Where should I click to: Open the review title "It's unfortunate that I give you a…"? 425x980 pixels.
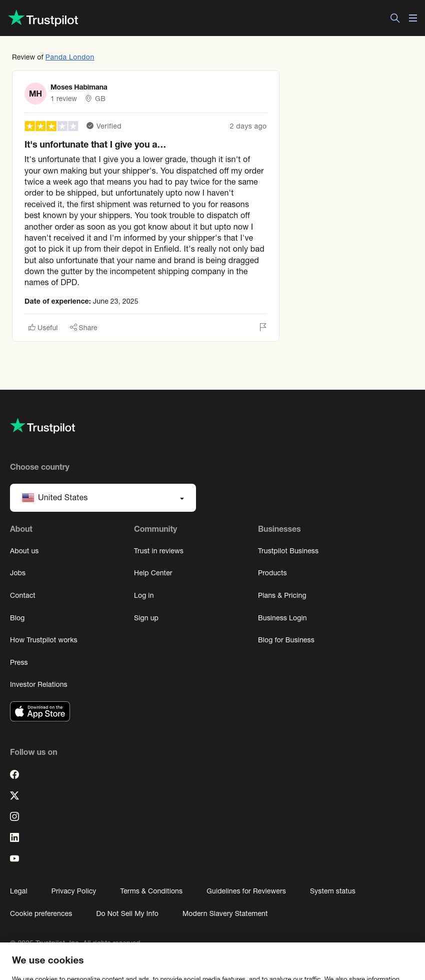point(95,145)
